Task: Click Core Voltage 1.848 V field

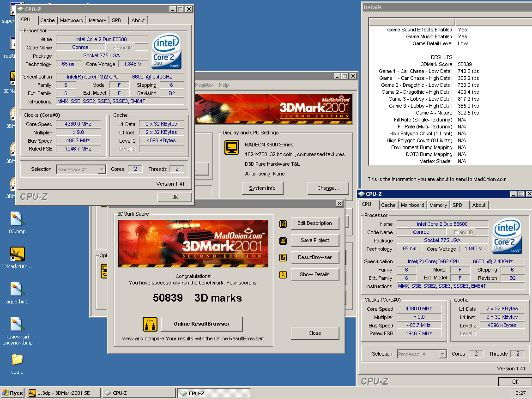Action: click(x=133, y=64)
